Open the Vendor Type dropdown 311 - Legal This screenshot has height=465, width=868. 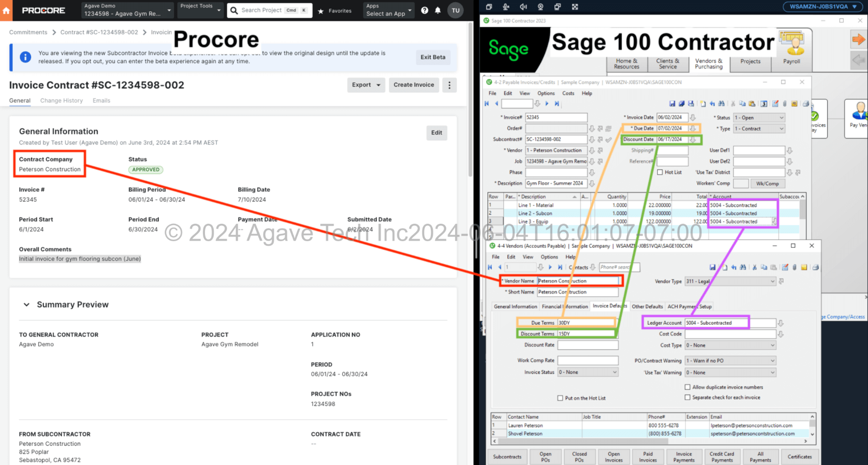[x=730, y=281]
